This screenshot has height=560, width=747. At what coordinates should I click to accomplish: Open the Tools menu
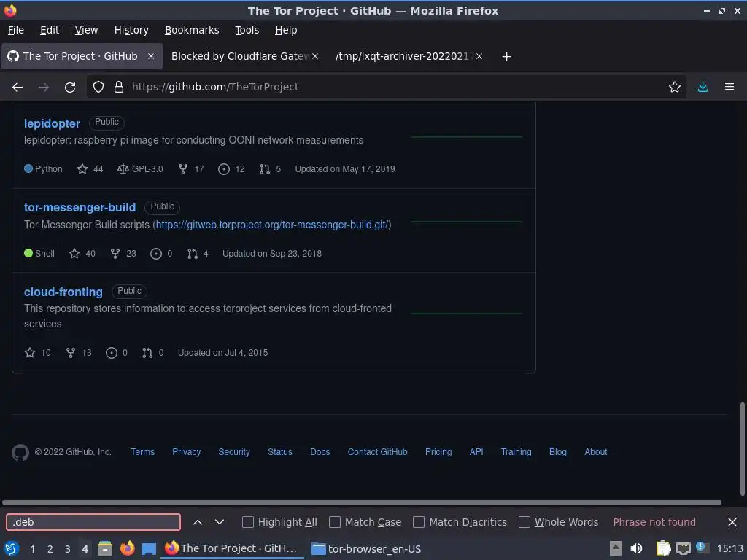[247, 30]
